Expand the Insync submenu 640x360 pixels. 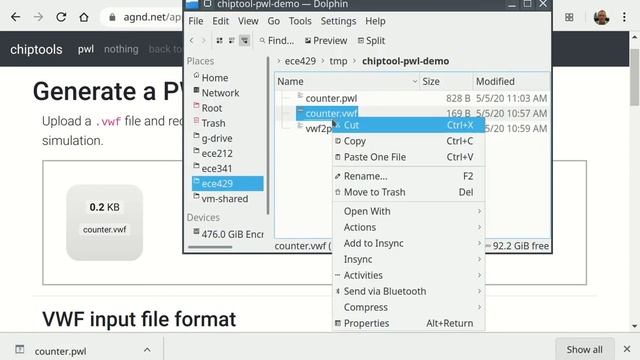click(409, 259)
